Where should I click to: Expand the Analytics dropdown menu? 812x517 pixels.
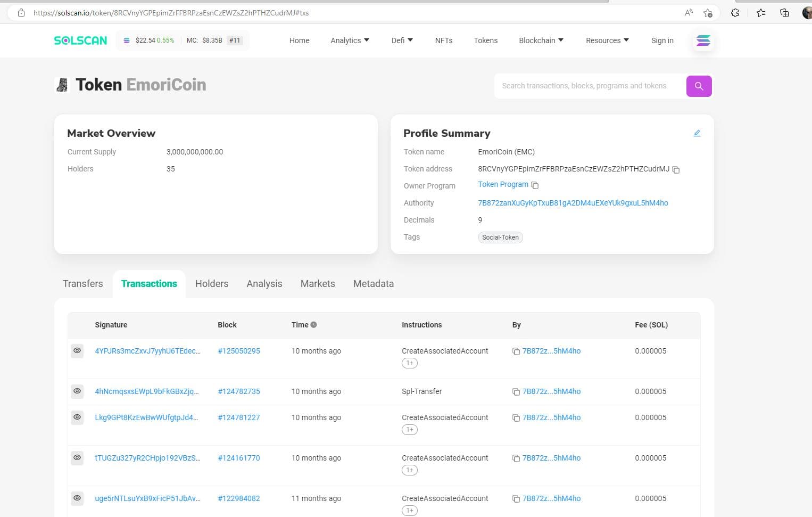(350, 40)
